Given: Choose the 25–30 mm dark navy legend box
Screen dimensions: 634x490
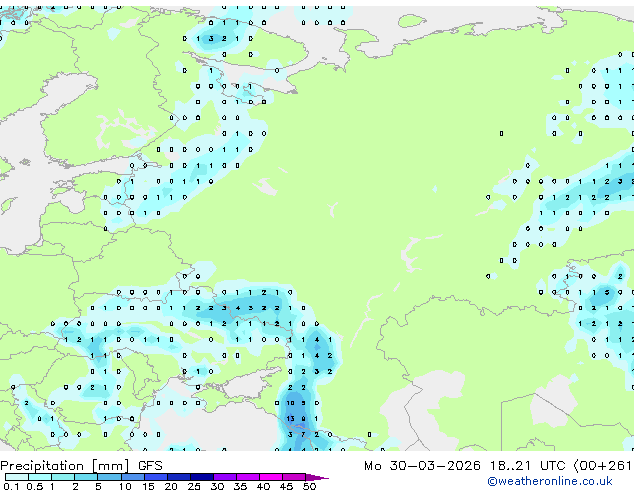Looking at the screenshot, I should pos(201,477).
